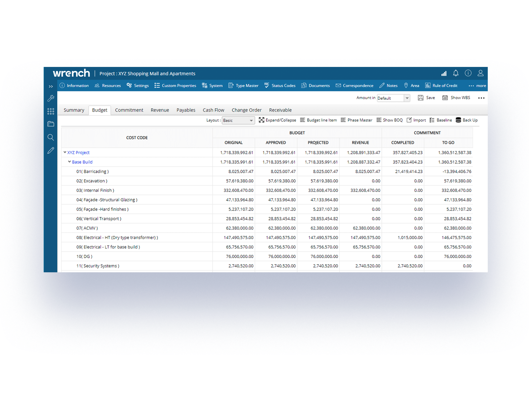Open the wrench tool in sidebar
This screenshot has width=529, height=420.
[51, 98]
